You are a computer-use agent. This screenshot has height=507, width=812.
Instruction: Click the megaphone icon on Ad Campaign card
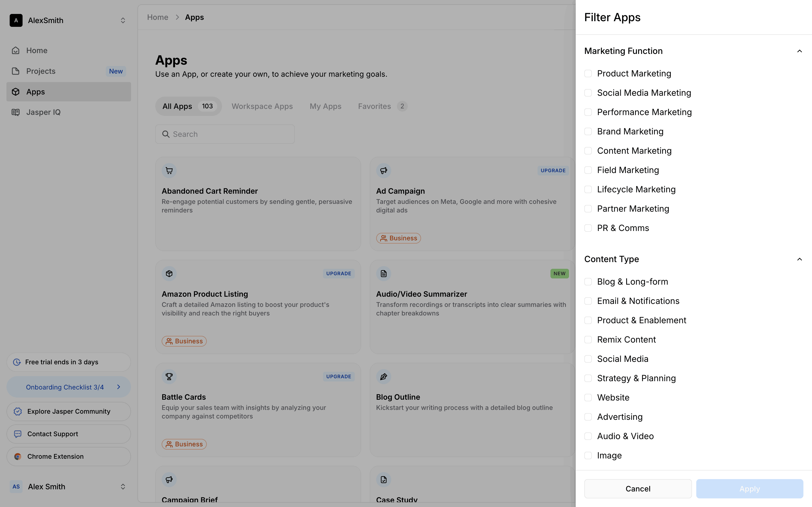click(x=383, y=170)
